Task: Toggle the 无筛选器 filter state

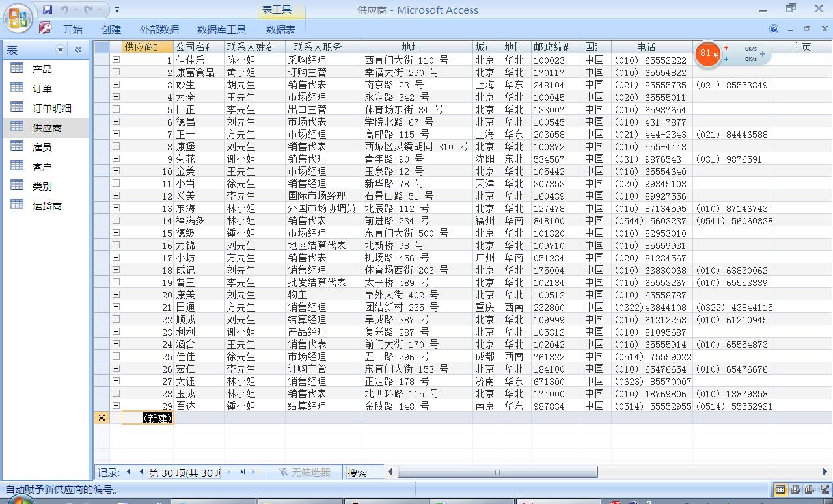Action: pos(306,473)
